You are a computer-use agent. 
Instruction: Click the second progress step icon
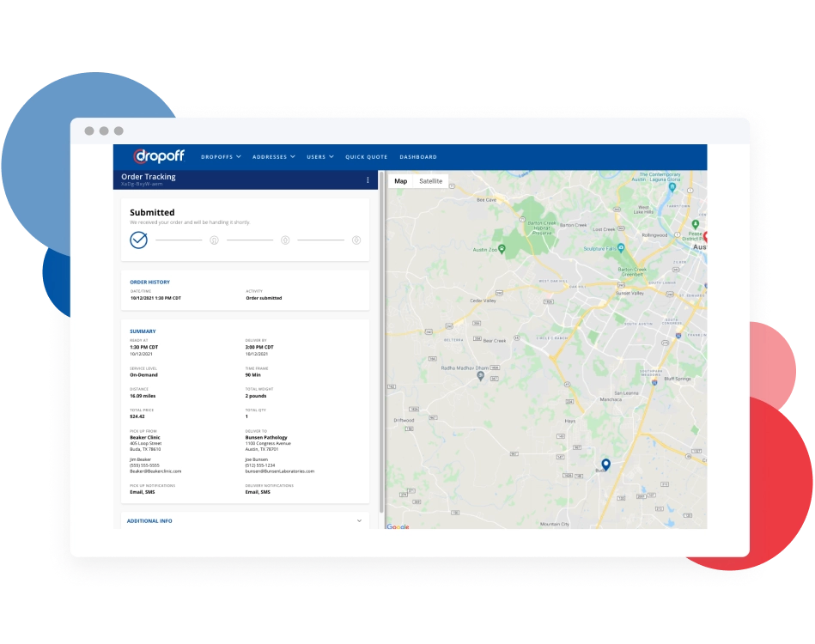(214, 240)
